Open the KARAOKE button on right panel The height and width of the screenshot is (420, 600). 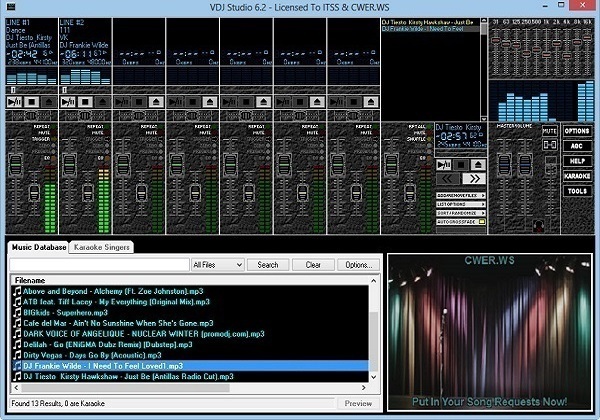[x=577, y=176]
